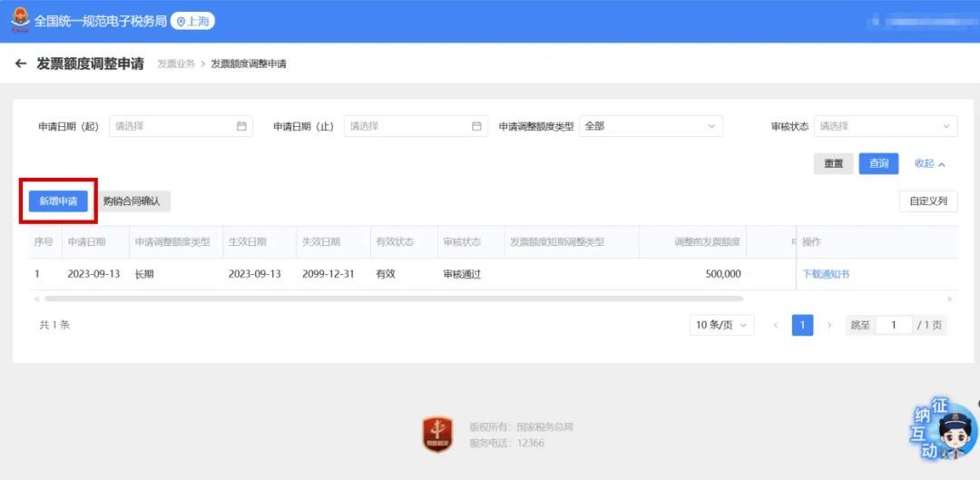Click the back arrow beside 发票额度调整申请
This screenshot has height=480, width=980.
pos(21,64)
